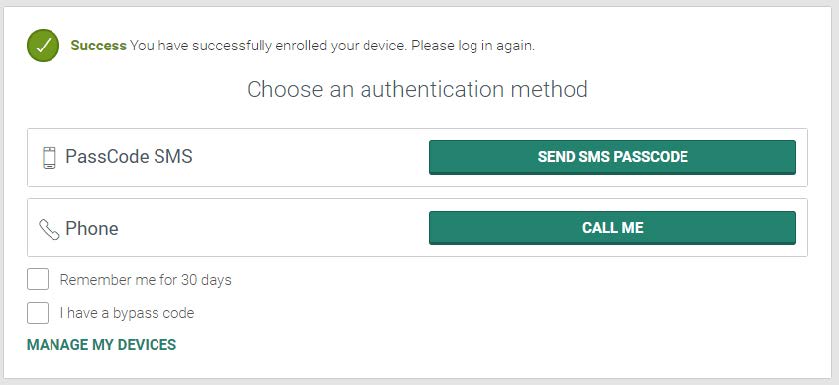This screenshot has width=839, height=385.
Task: Open the Manage My Devices link
Action: [x=101, y=345]
